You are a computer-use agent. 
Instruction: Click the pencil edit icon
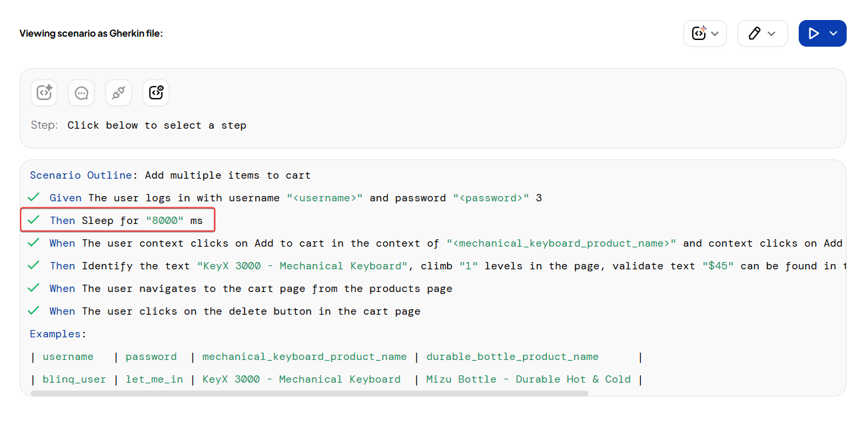(x=754, y=33)
